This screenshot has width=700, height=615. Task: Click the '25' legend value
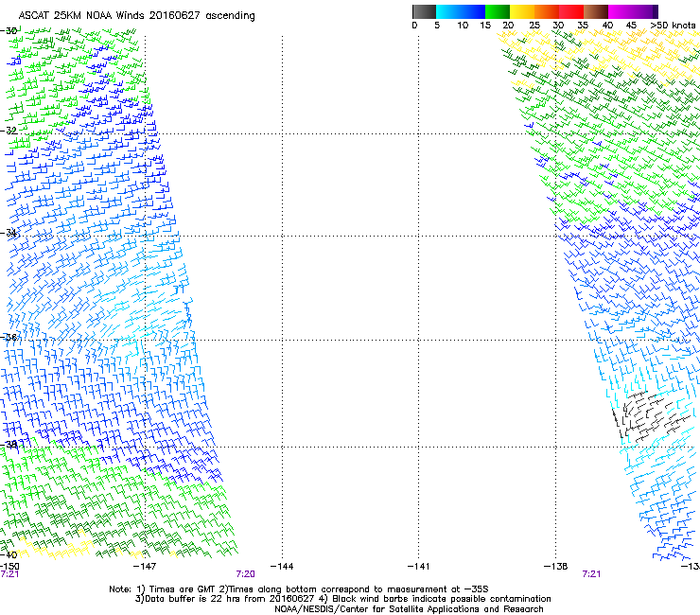click(534, 26)
